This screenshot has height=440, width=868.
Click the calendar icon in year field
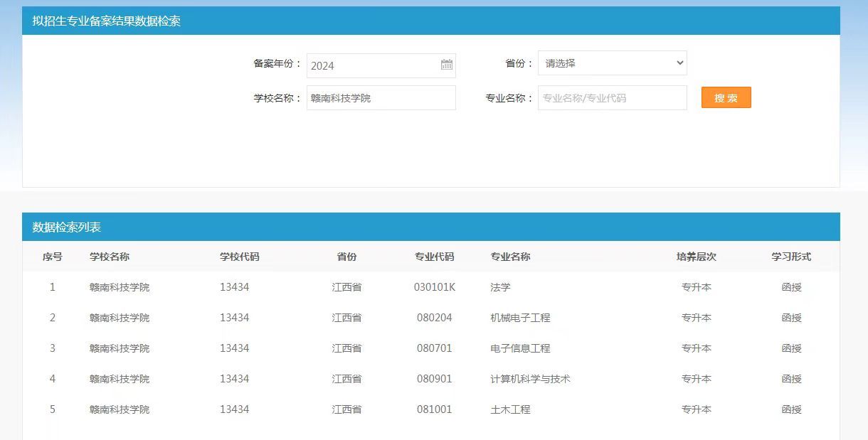(x=446, y=65)
